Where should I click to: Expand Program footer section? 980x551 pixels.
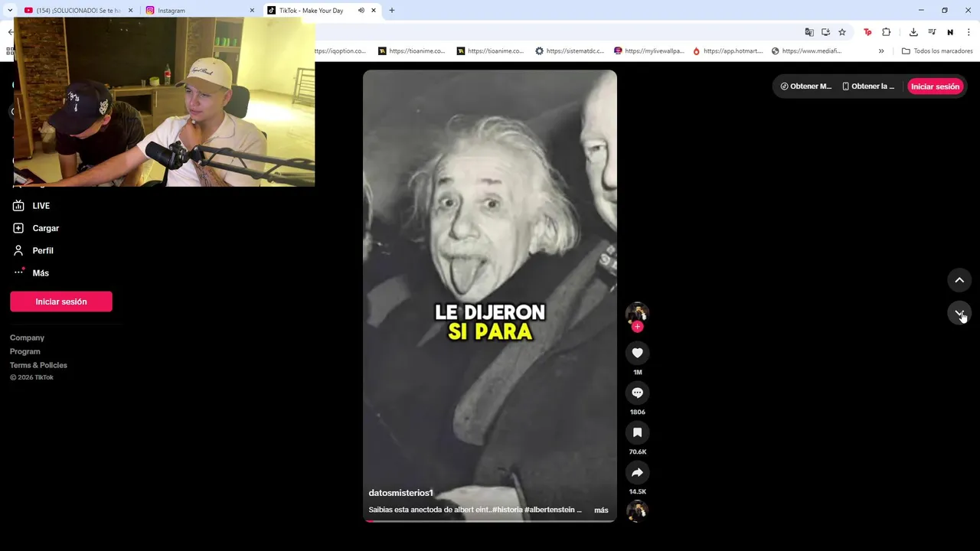25,351
